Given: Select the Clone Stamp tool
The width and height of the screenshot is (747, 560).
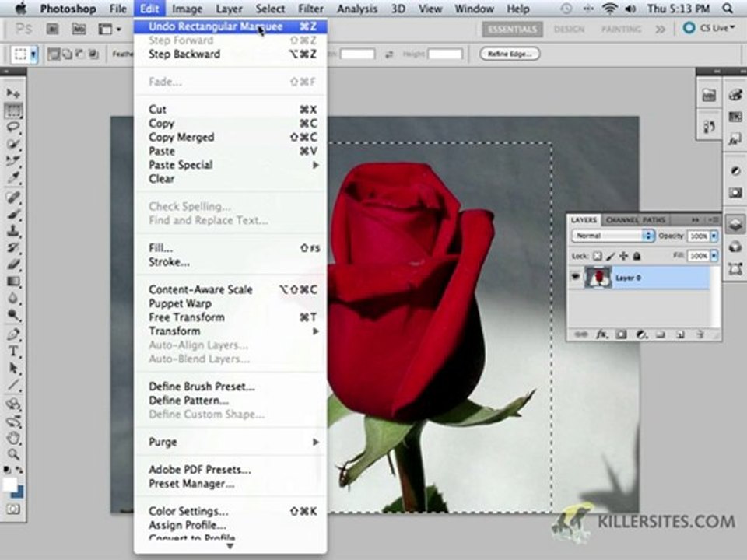Looking at the screenshot, I should (13, 231).
